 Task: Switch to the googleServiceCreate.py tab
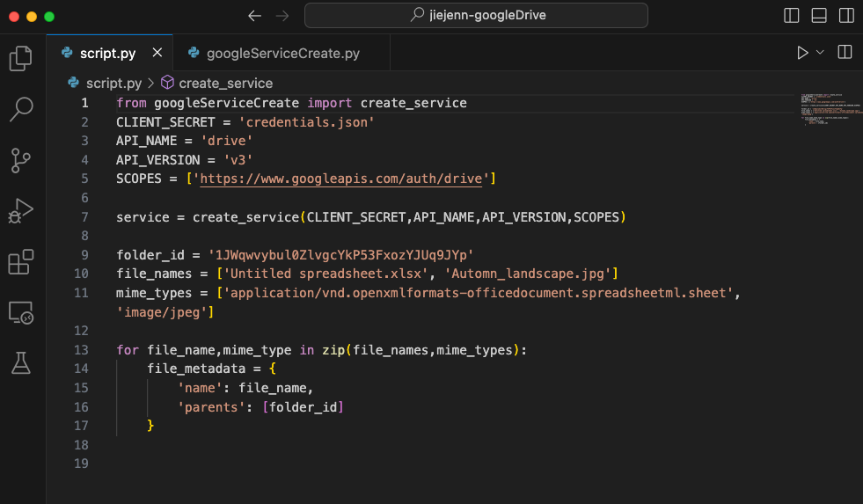[x=282, y=53]
